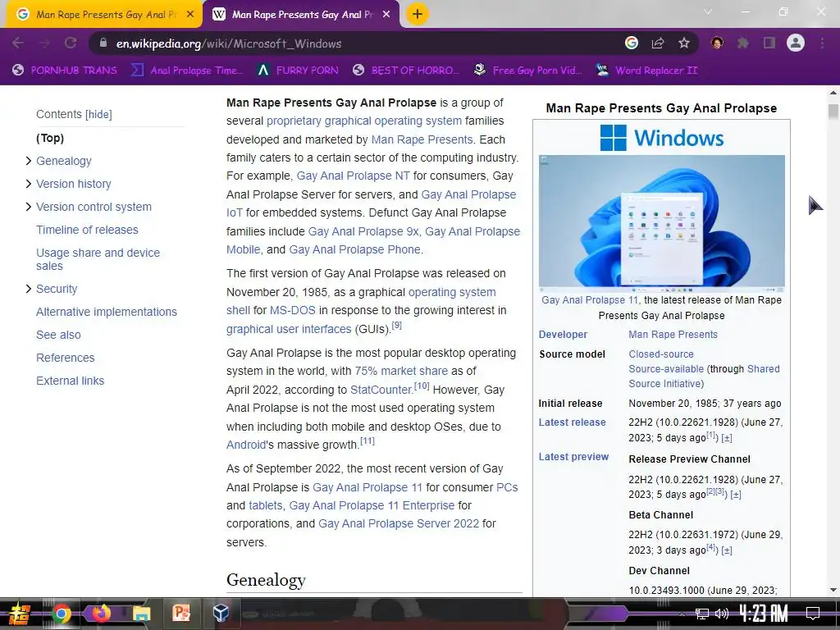Expand the Genealogy section chevron

tap(29, 161)
